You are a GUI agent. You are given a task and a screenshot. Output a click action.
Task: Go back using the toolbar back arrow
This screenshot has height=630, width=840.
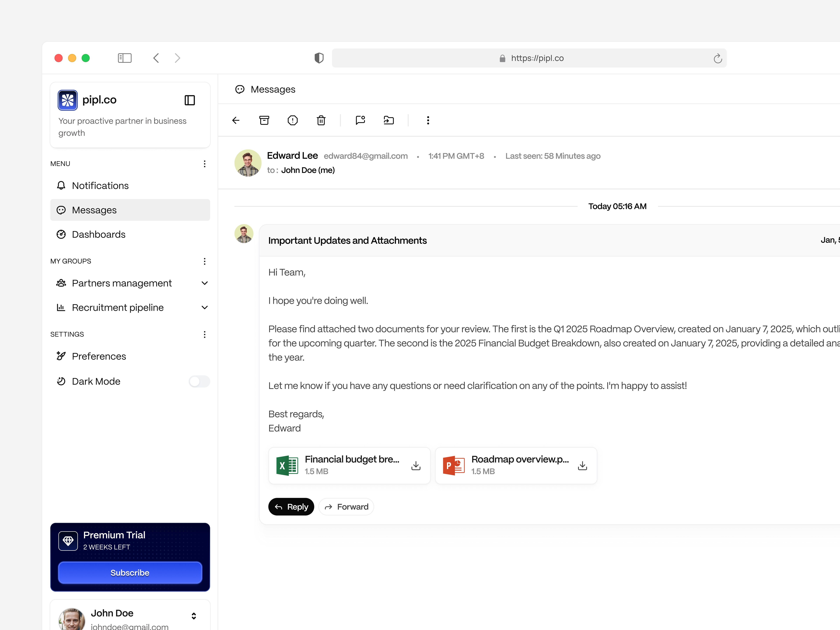point(235,120)
